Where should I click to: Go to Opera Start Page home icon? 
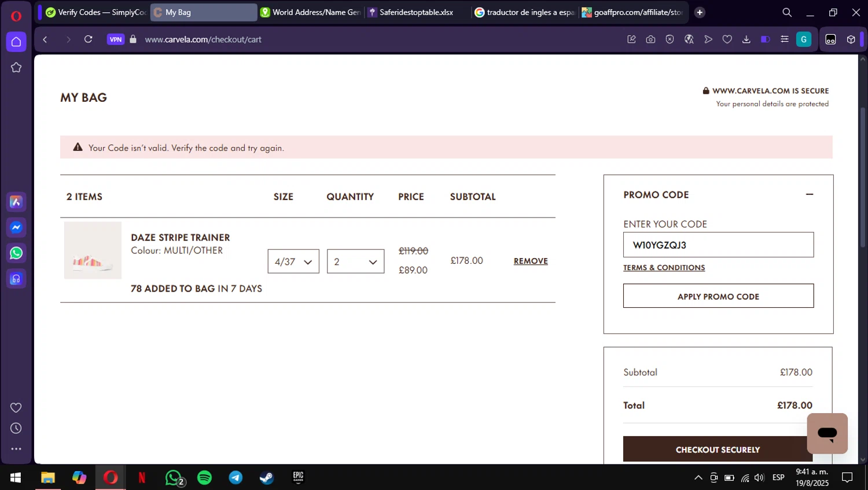click(16, 42)
